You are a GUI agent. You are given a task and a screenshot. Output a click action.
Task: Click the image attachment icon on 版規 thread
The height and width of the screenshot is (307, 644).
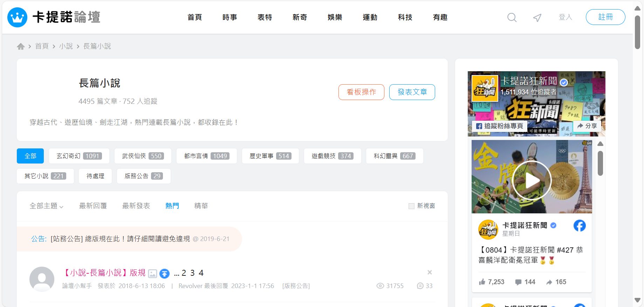(x=152, y=273)
